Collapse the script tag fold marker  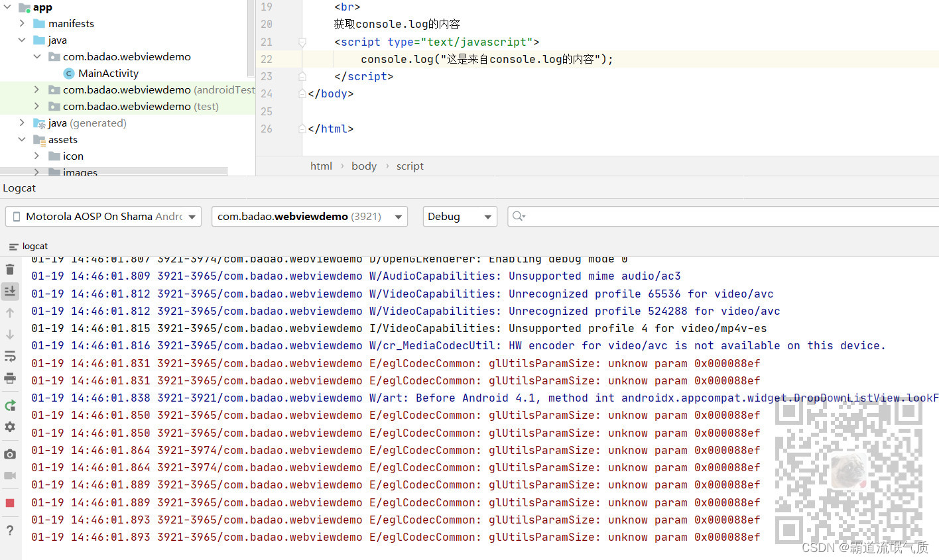[302, 42]
